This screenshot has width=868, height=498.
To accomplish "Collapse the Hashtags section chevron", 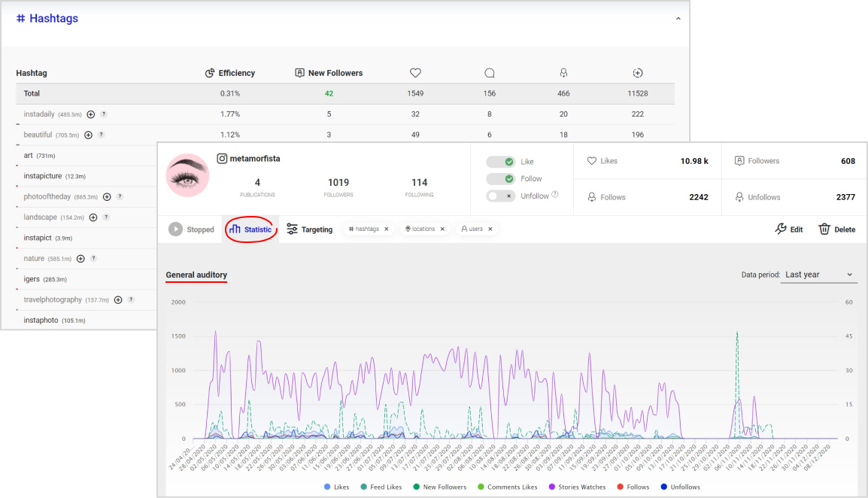I will tap(678, 19).
